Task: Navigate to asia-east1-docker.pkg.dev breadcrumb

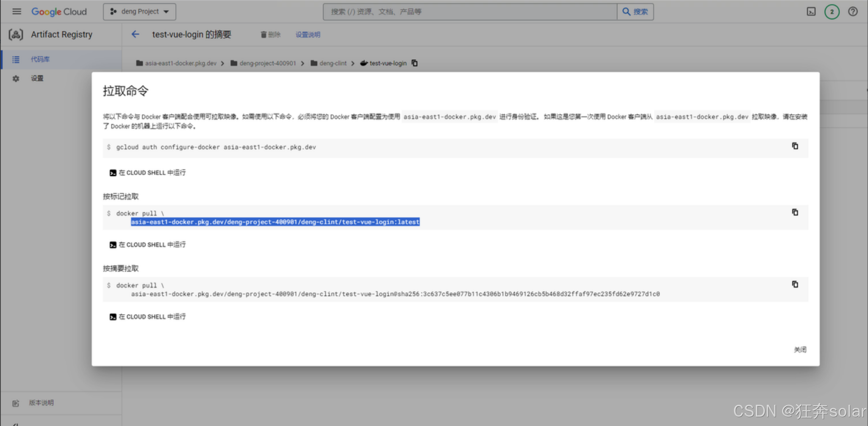Action: pyautogui.click(x=180, y=63)
